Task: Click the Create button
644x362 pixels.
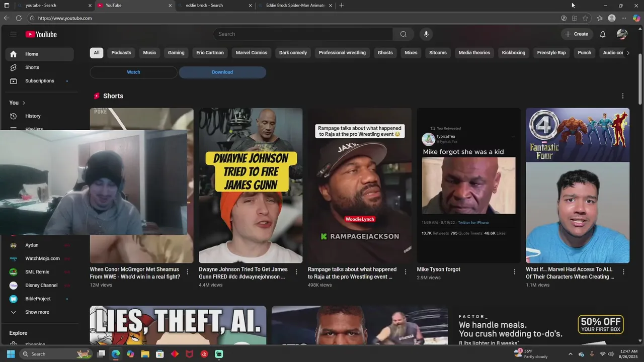Action: coord(577,34)
